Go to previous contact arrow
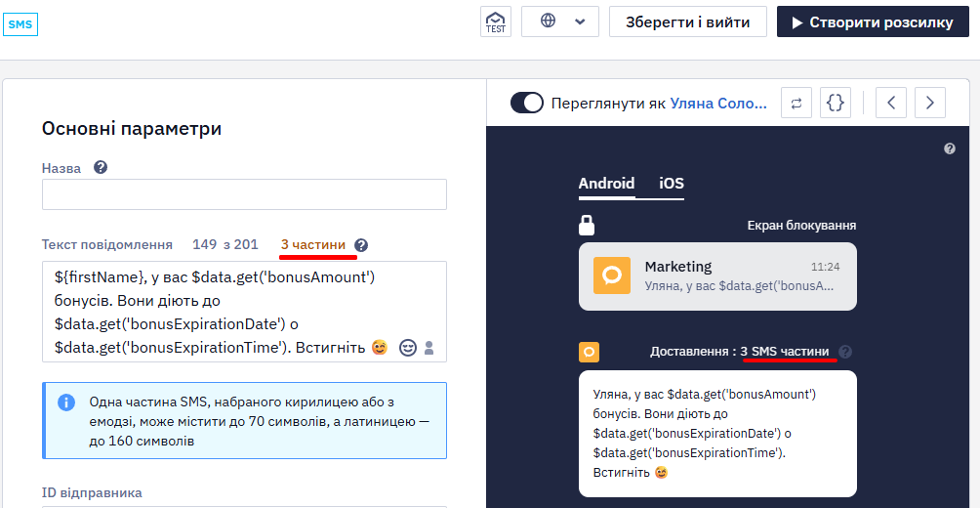The width and height of the screenshot is (980, 508). point(891,103)
